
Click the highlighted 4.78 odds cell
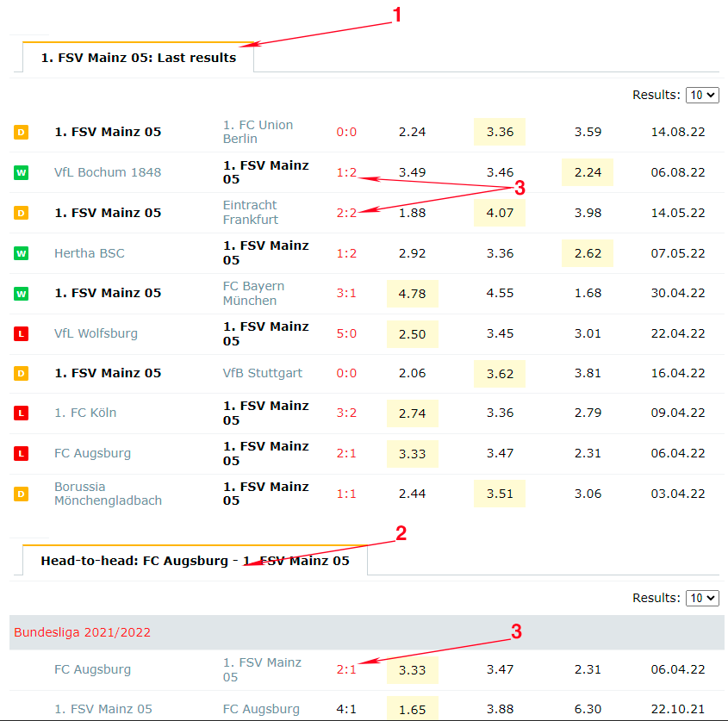pyautogui.click(x=413, y=293)
